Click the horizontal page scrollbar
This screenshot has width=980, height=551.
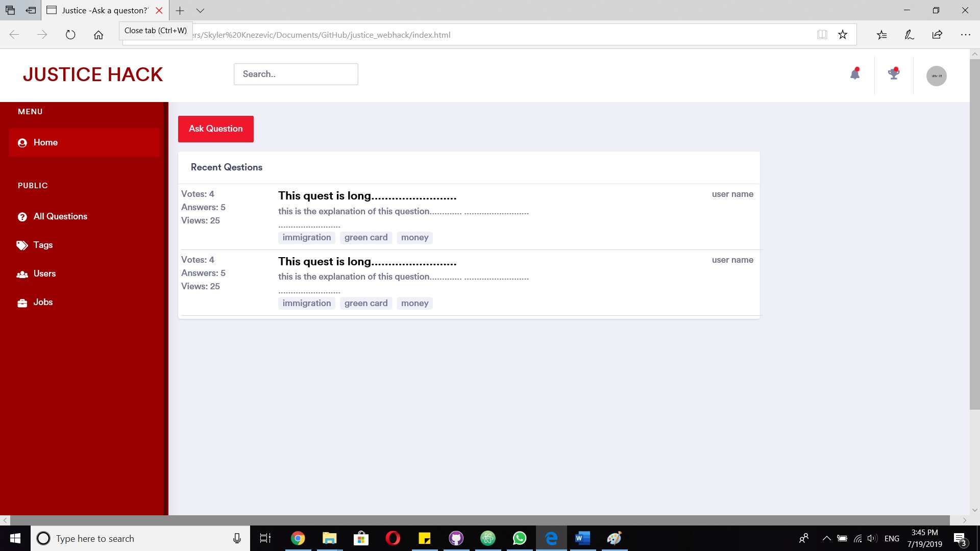pos(480,520)
